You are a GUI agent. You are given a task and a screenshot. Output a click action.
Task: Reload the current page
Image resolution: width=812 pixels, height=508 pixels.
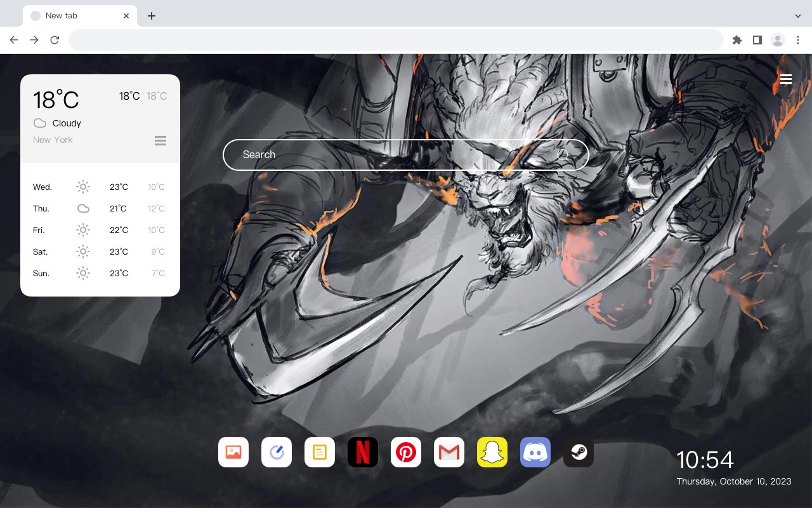(x=55, y=40)
